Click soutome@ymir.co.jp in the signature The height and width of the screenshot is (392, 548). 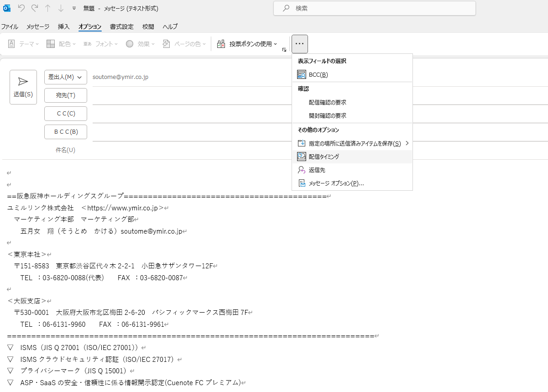tap(151, 231)
